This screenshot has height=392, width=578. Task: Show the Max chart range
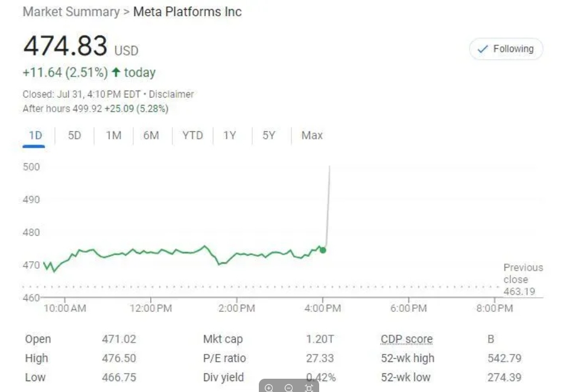[312, 135]
